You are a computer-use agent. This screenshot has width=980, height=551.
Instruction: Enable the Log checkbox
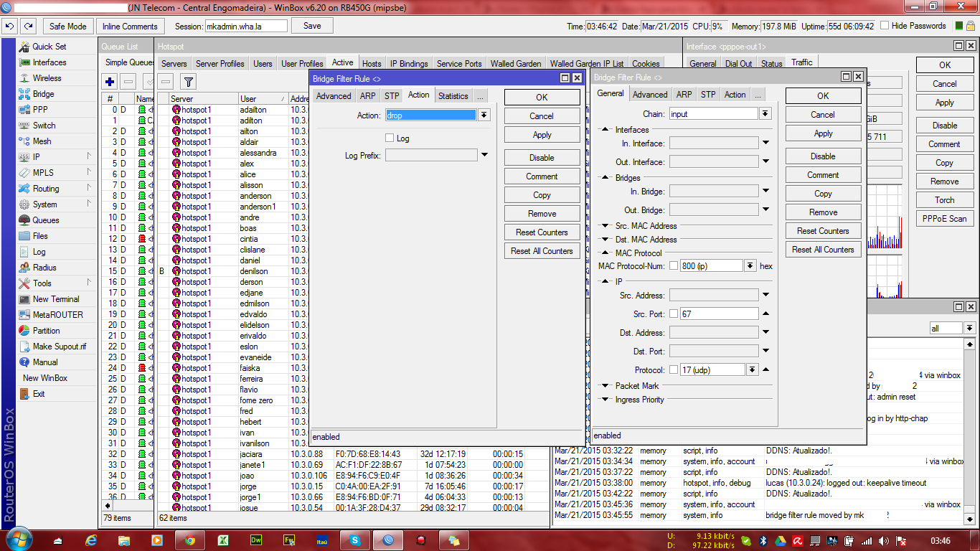[x=390, y=138]
